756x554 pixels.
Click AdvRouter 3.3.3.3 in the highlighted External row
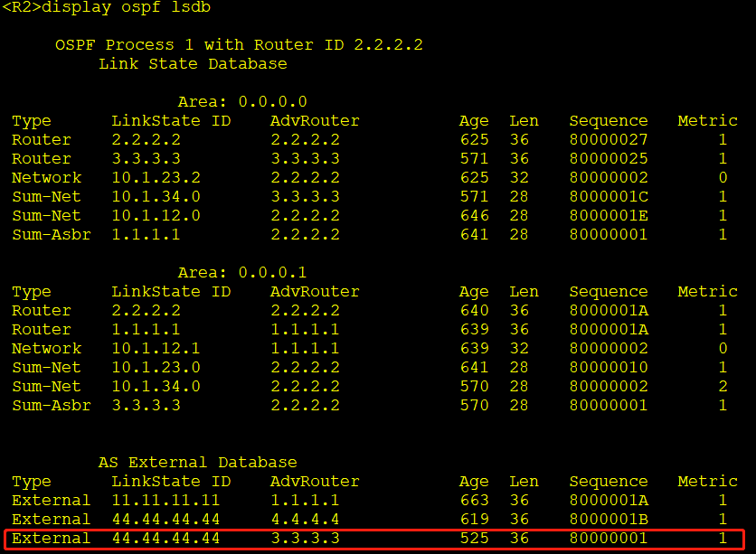305,538
